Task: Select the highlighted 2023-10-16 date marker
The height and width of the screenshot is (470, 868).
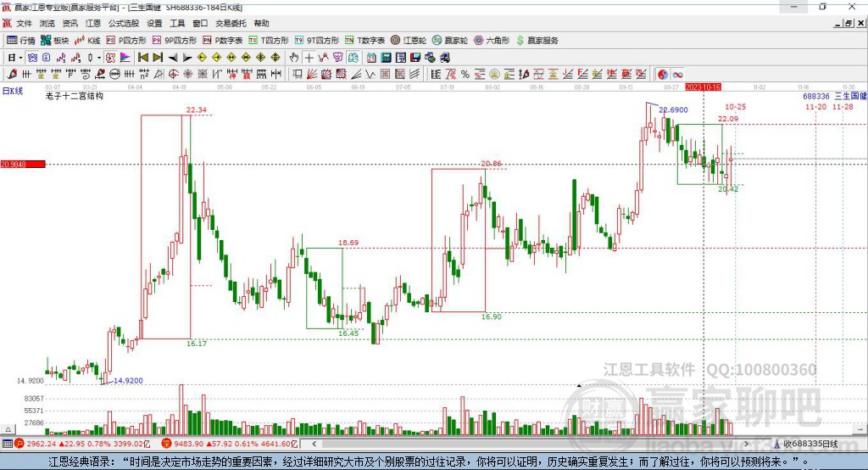Action: tap(703, 87)
